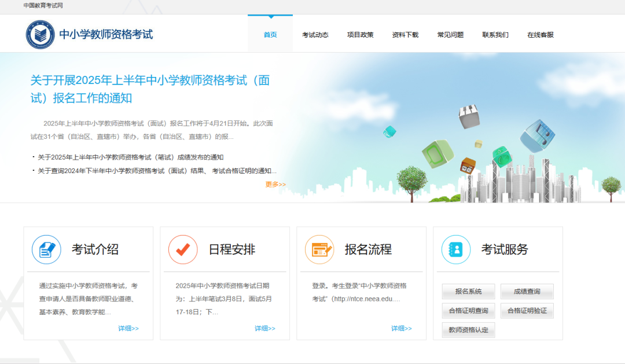This screenshot has width=625, height=364.
Task: Open the 常见问题 section
Action: point(450,34)
